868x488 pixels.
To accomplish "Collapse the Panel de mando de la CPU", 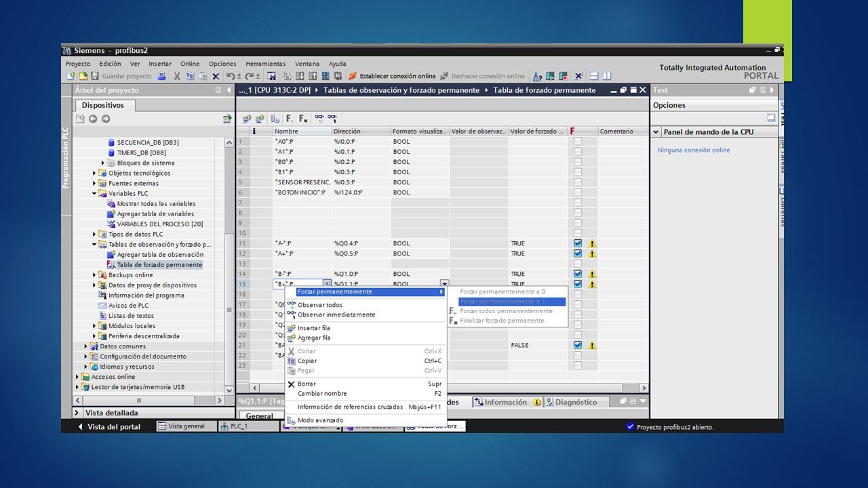I will [x=656, y=132].
